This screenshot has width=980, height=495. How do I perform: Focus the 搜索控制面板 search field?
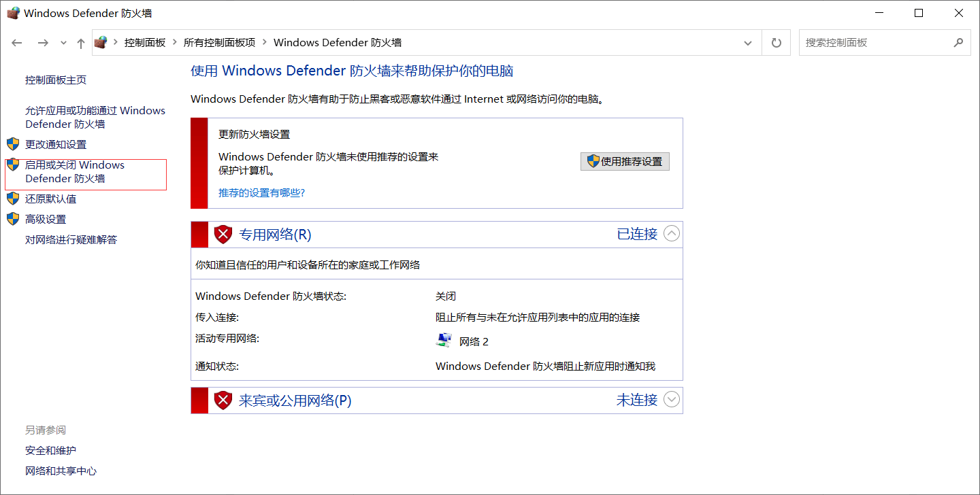pos(885,42)
